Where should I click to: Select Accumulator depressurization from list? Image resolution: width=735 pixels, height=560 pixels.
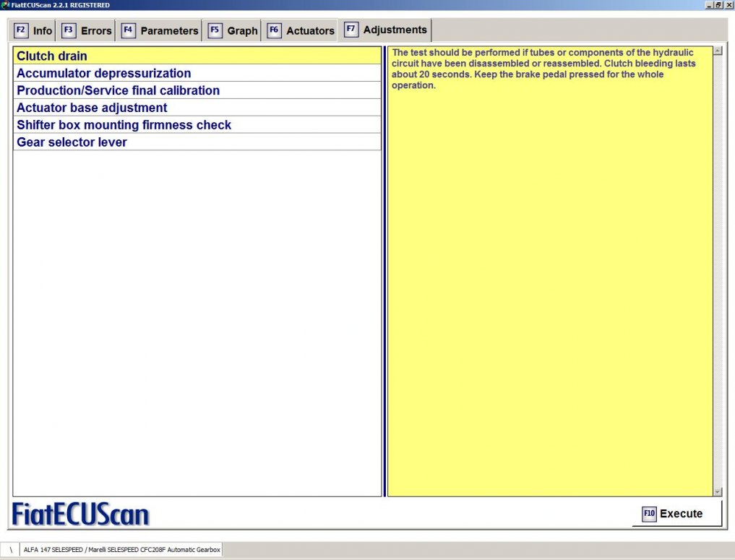104,73
